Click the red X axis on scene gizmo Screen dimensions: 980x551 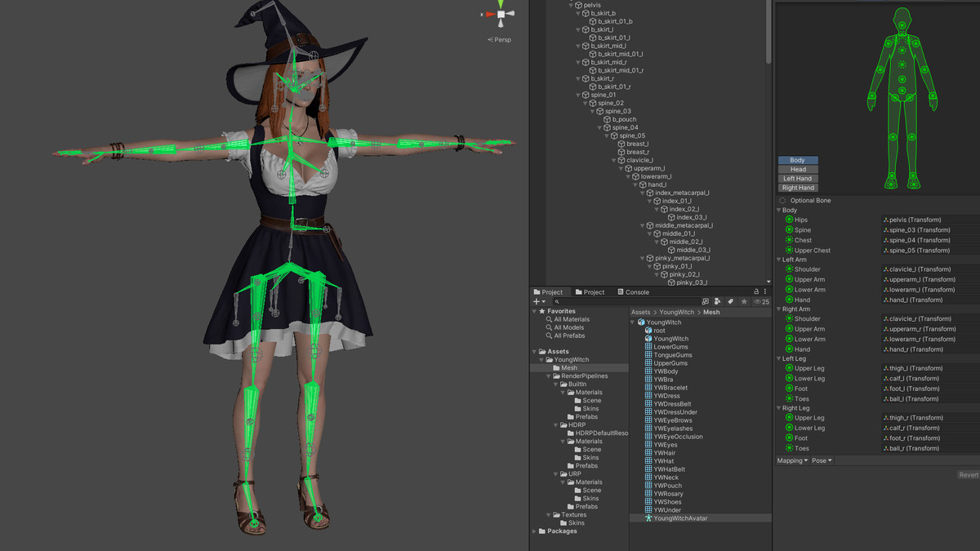tap(490, 15)
